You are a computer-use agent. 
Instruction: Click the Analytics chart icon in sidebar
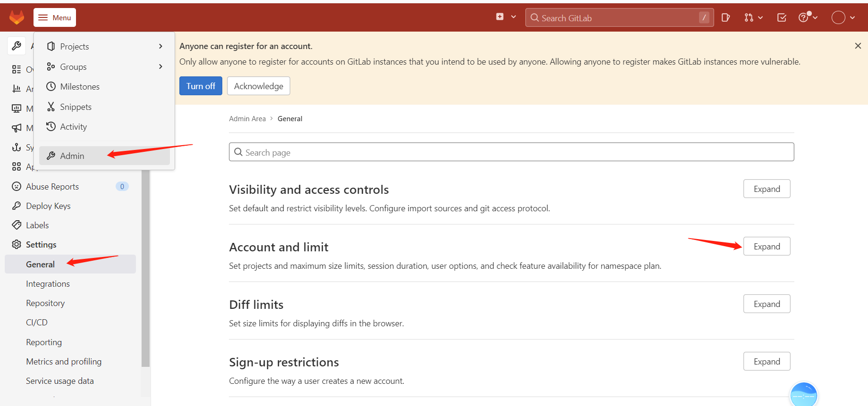tap(17, 89)
